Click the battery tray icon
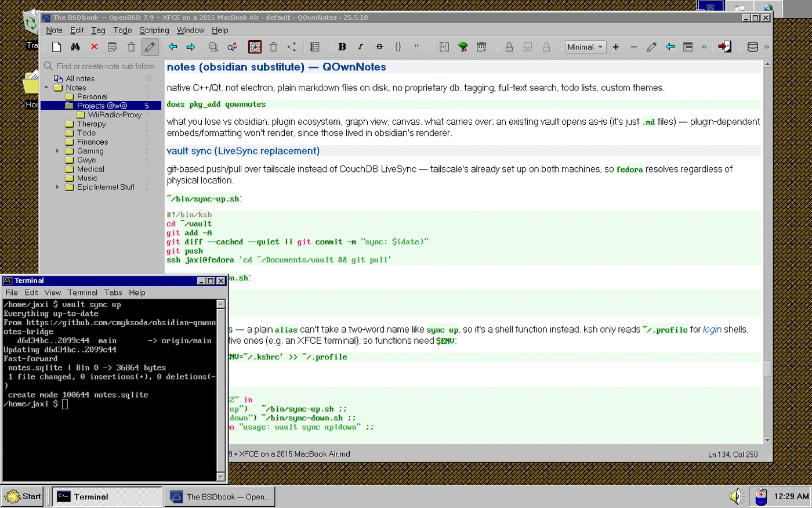The width and height of the screenshot is (812, 508). pyautogui.click(x=761, y=496)
